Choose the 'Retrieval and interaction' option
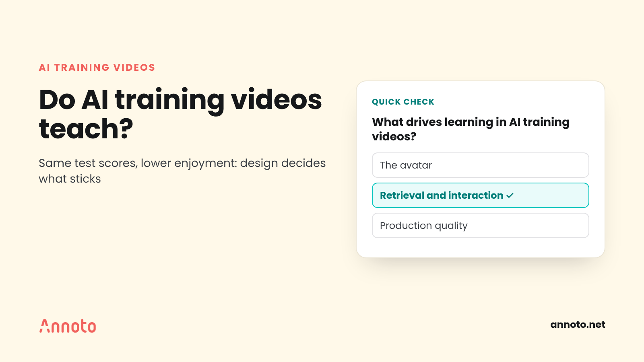Screen dimensions: 644x362 click(480, 195)
